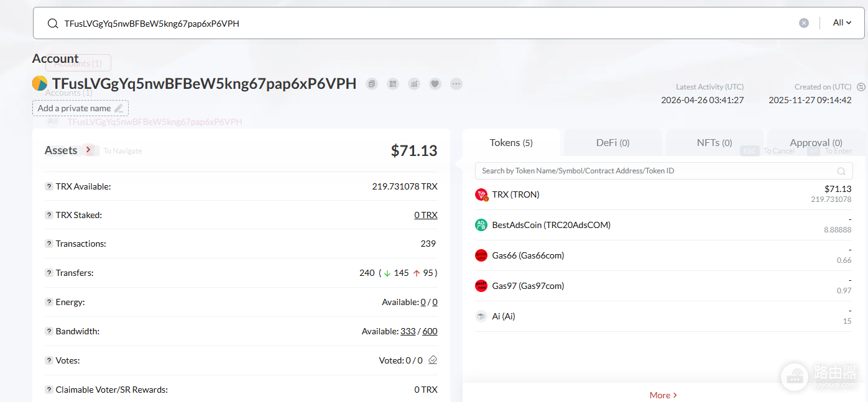
Task: Click the 0 TRX claimable rewards value
Action: (x=426, y=390)
